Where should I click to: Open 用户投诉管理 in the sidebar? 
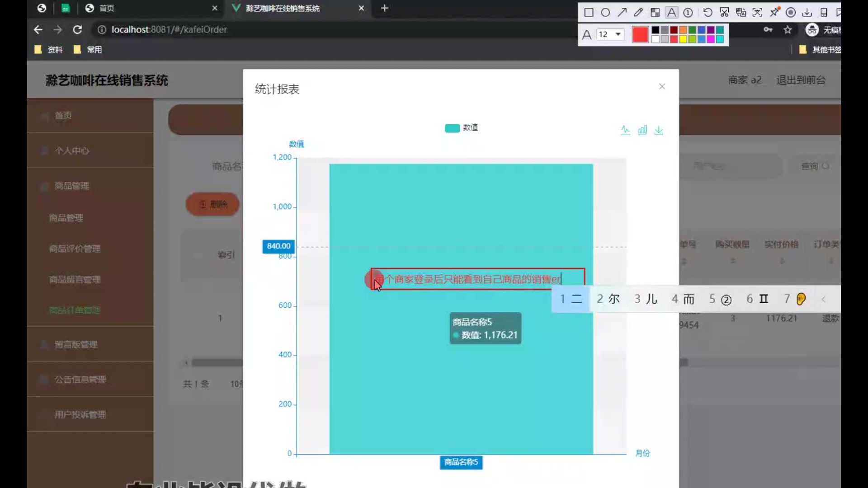click(90, 415)
